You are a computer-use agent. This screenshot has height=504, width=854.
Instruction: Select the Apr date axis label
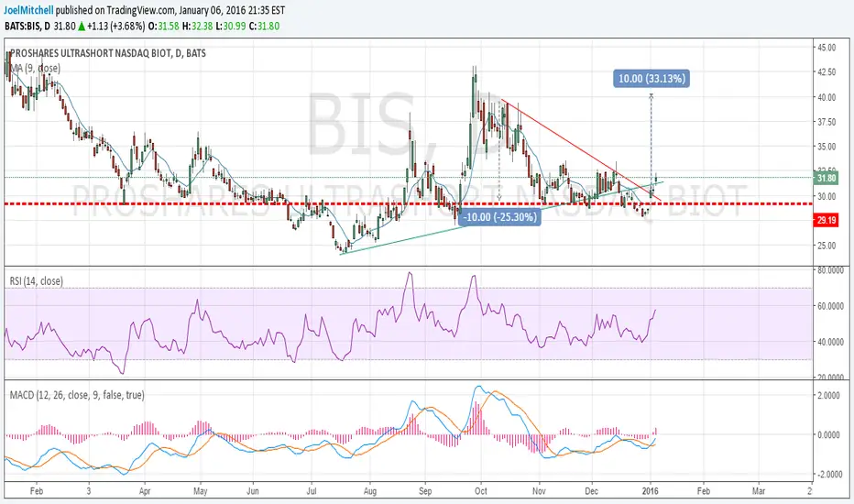[x=145, y=491]
